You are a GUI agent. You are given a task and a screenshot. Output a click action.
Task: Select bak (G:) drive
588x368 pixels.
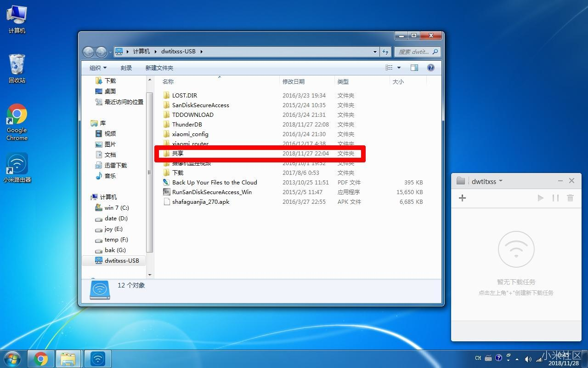110,250
